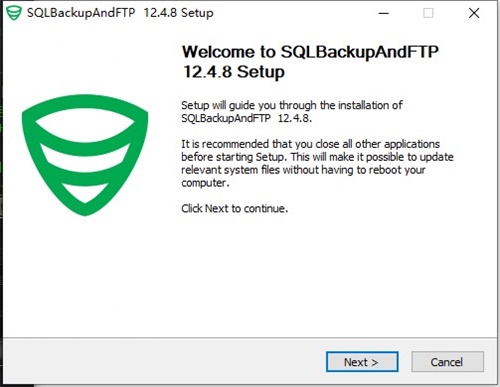Click the 'It is recommended that you close' paragraph
The image size is (500, 387).
[317, 163]
